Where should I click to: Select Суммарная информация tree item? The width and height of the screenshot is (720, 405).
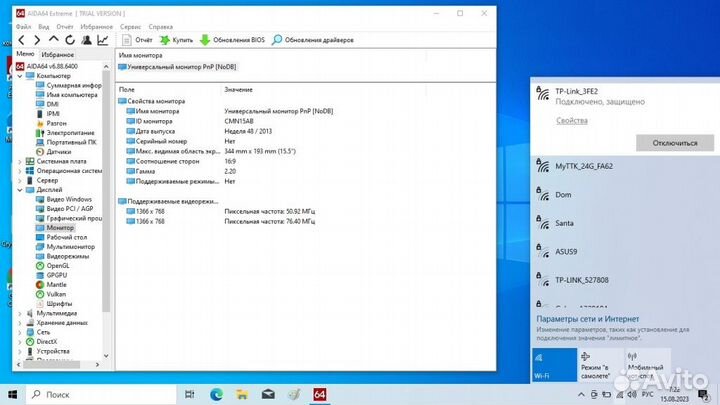point(69,85)
